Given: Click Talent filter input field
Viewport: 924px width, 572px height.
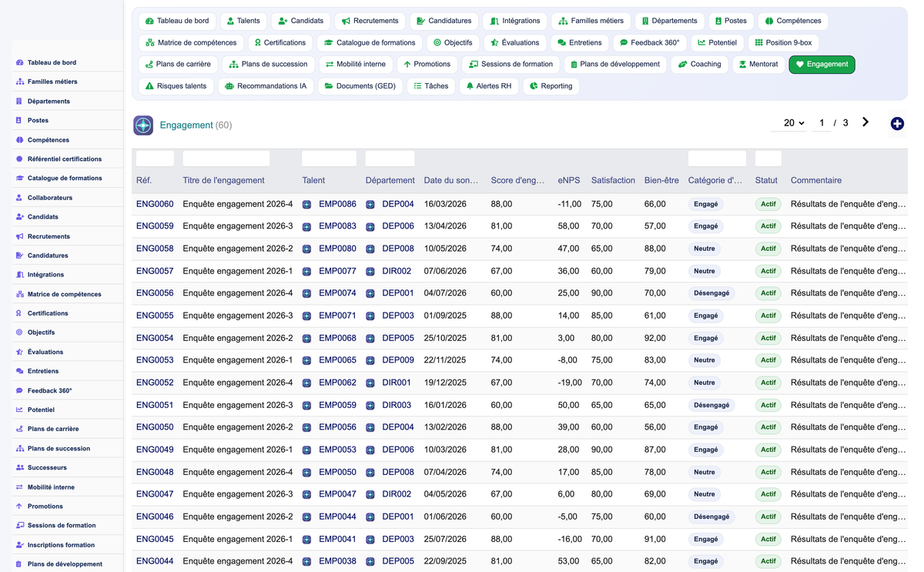Looking at the screenshot, I should [x=329, y=159].
